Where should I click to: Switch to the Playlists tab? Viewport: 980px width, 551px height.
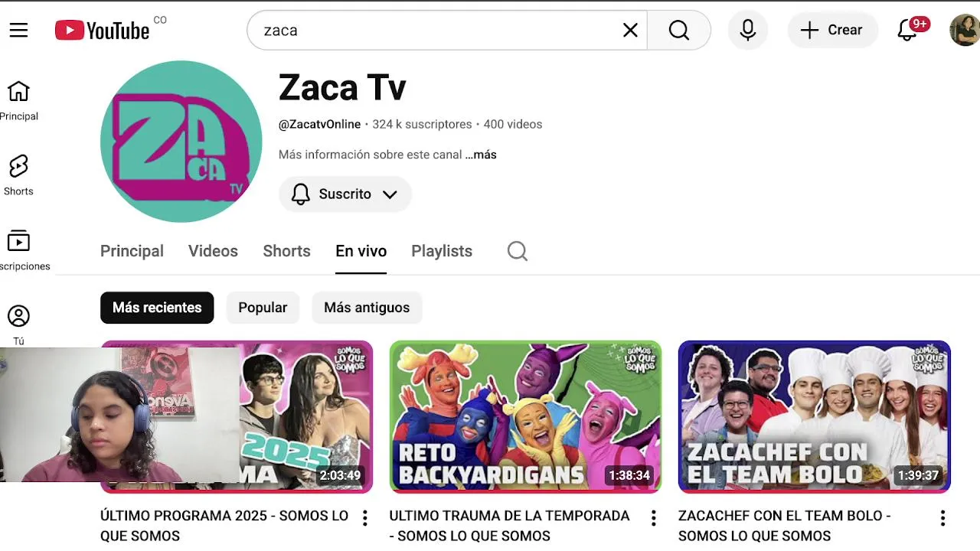coord(442,251)
